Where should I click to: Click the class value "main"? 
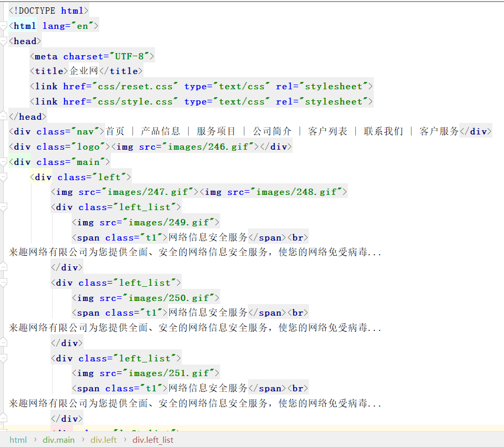pos(89,162)
